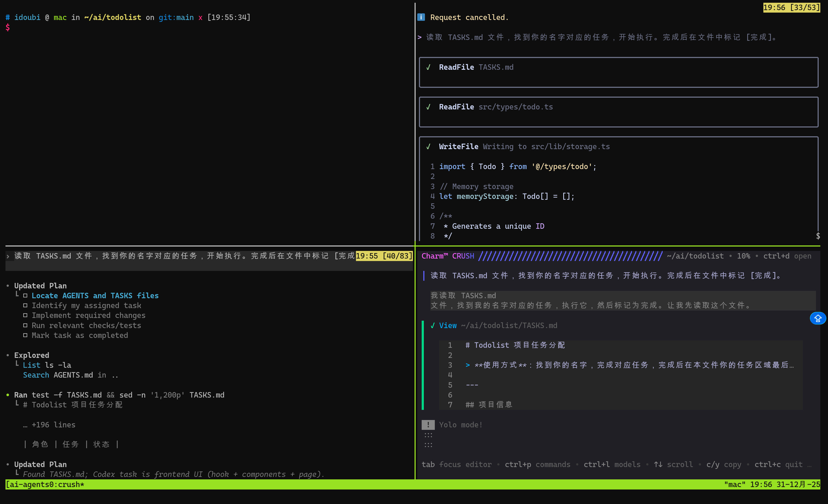Expand the Explored section bullet
828x504 pixels.
[x=8, y=355]
